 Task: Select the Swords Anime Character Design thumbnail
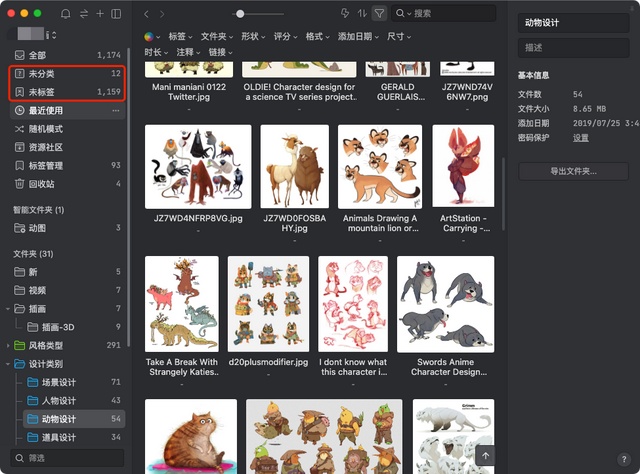pos(445,304)
